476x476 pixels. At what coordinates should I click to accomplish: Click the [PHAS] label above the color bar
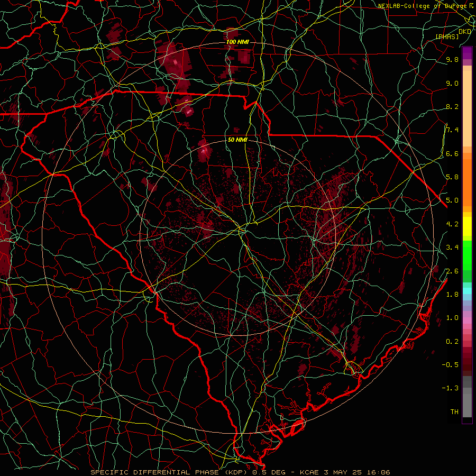click(447, 36)
